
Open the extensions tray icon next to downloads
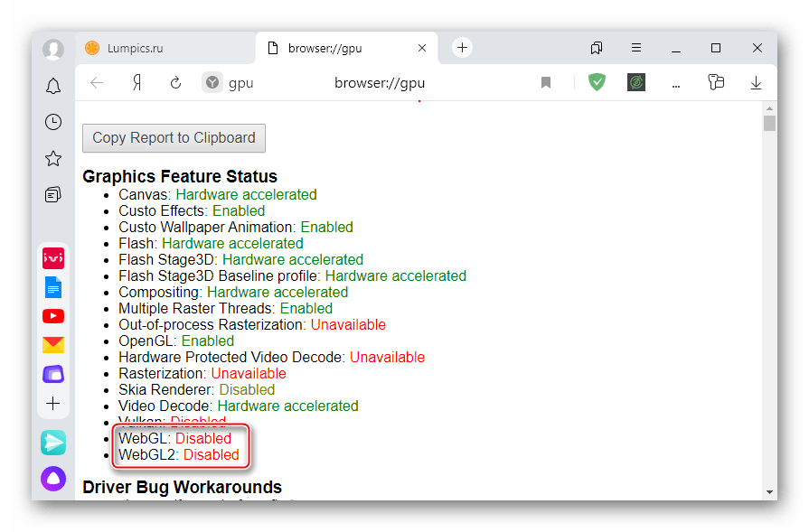click(716, 82)
